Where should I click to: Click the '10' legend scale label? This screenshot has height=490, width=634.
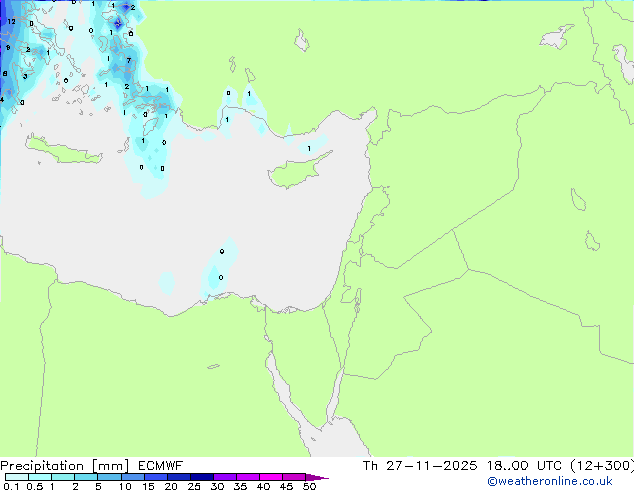125,486
